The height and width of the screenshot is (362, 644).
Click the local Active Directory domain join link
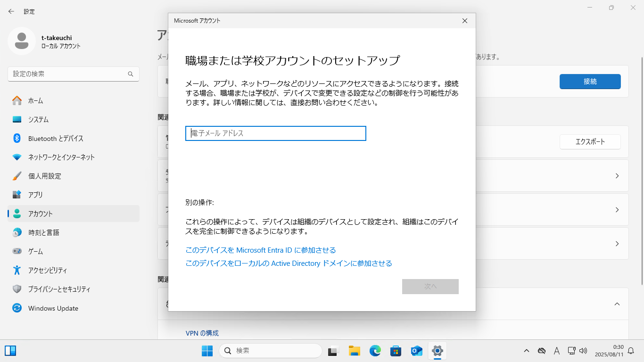[x=289, y=263]
